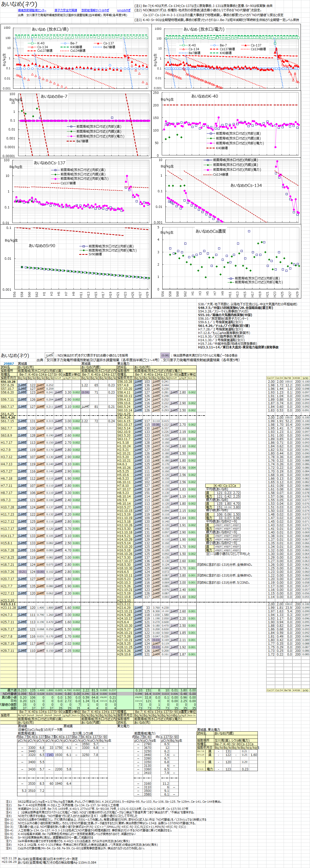Click the あいなめのSr90 chart title
Image resolution: width=310 pixels, height=868 pixels.
point(42,246)
